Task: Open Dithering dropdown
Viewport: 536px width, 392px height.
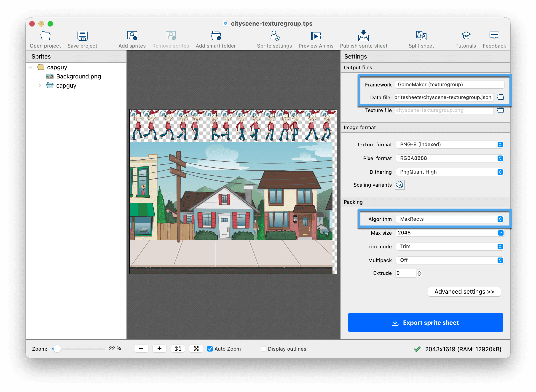Action: [450, 172]
